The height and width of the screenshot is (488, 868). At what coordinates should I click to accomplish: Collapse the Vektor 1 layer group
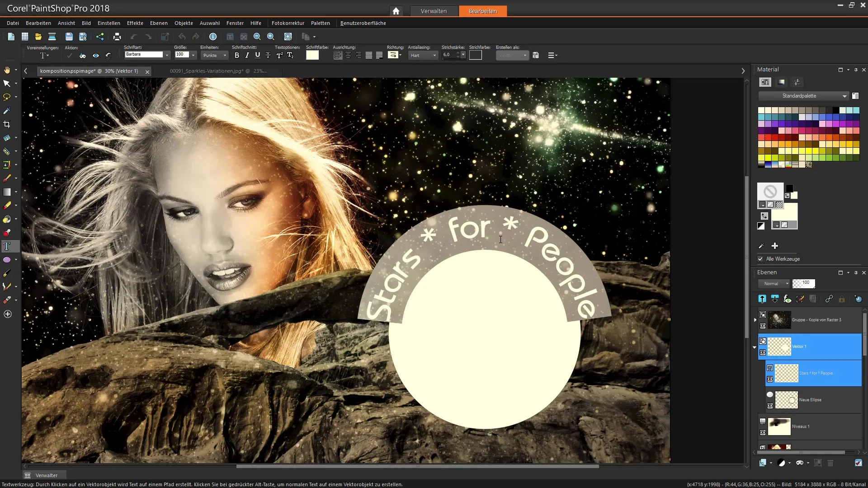pyautogui.click(x=755, y=347)
